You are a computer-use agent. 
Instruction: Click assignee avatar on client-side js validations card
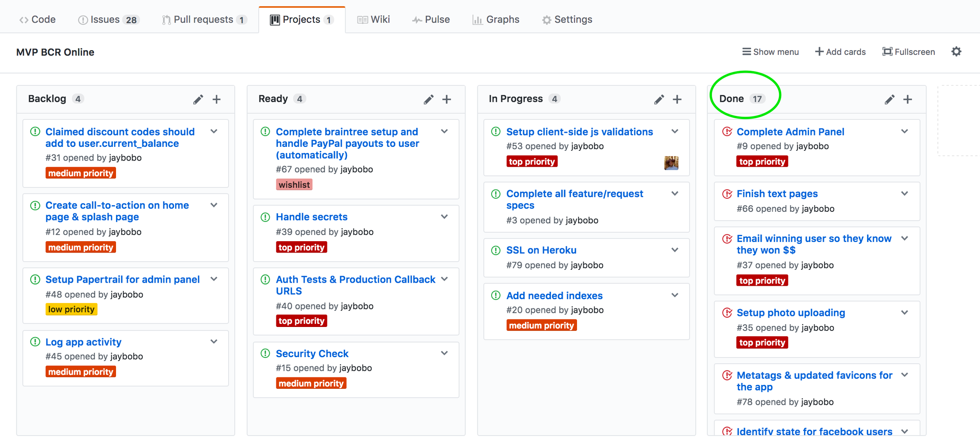point(671,163)
